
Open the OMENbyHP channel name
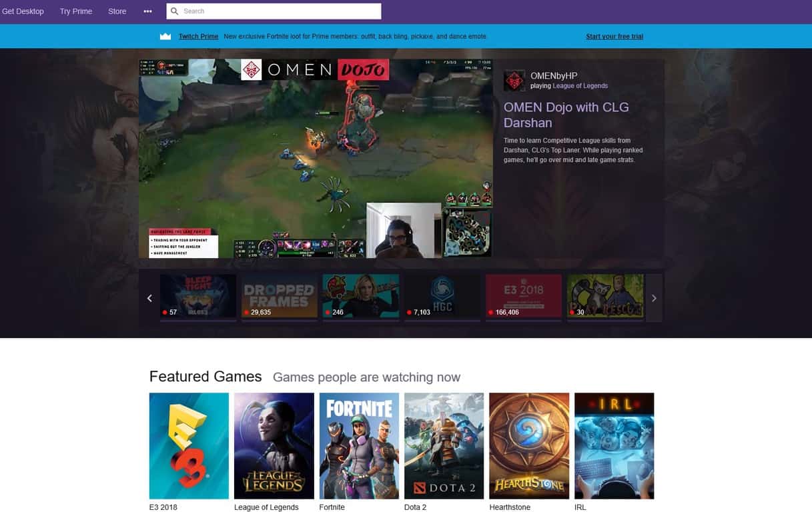tap(554, 76)
